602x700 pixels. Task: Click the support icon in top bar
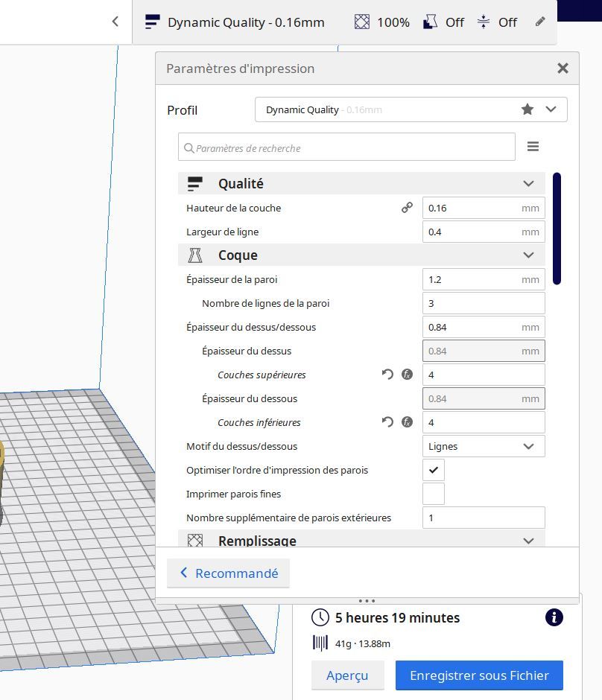click(x=430, y=22)
